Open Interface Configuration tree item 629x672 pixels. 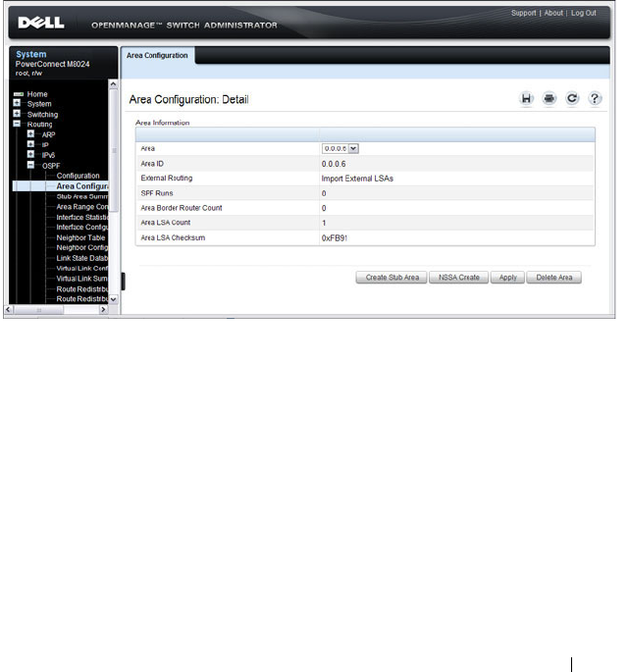[x=81, y=228]
